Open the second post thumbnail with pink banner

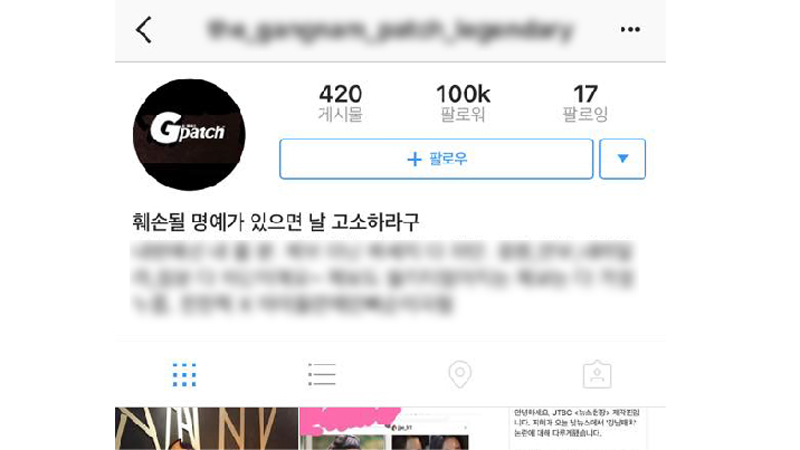point(390,429)
